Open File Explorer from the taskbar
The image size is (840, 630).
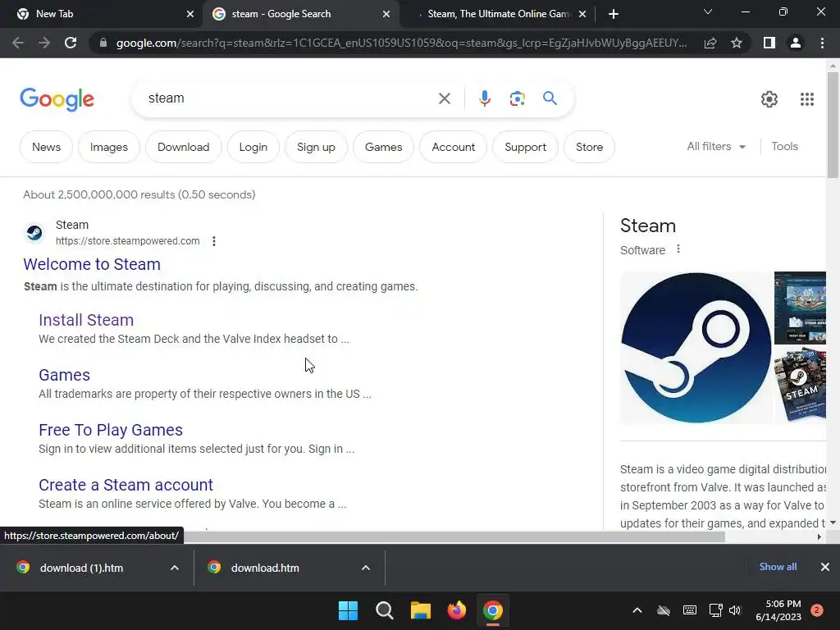[421, 610]
